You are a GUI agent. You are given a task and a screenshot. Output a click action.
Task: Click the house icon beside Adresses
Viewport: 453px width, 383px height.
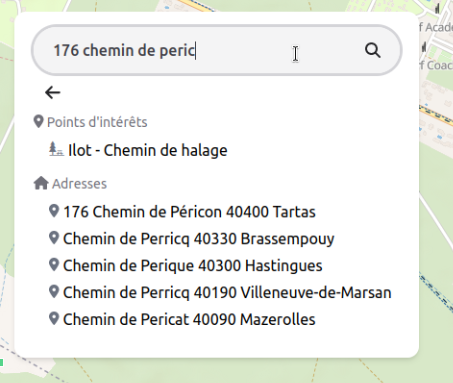pyautogui.click(x=41, y=183)
